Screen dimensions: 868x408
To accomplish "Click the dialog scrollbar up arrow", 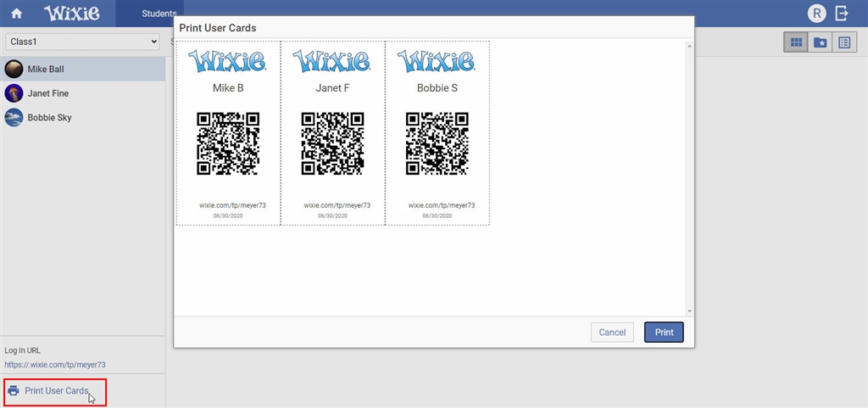I will pos(689,46).
